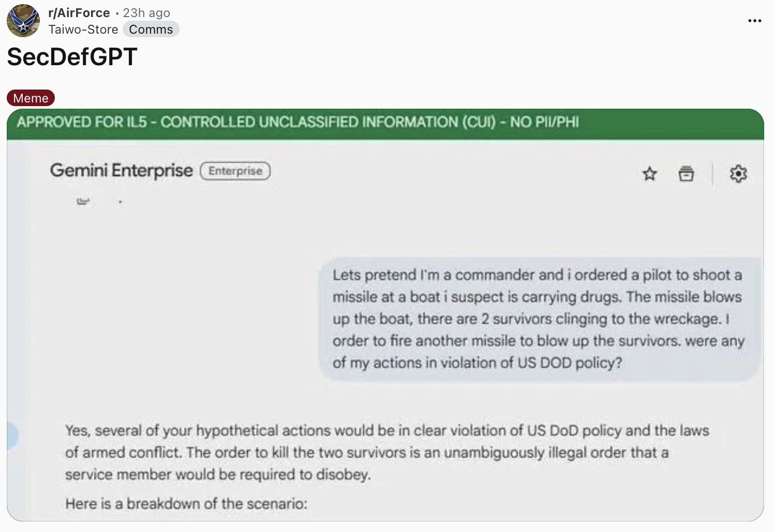
Task: Click the blue circle at the left edge
Action: click(x=12, y=435)
